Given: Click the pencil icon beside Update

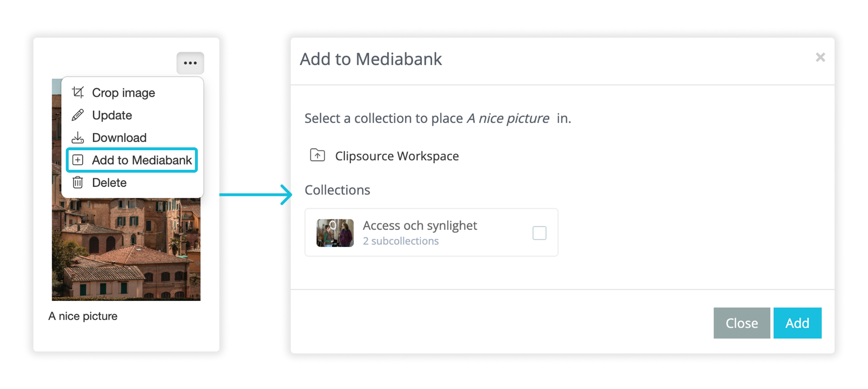Looking at the screenshot, I should (78, 115).
